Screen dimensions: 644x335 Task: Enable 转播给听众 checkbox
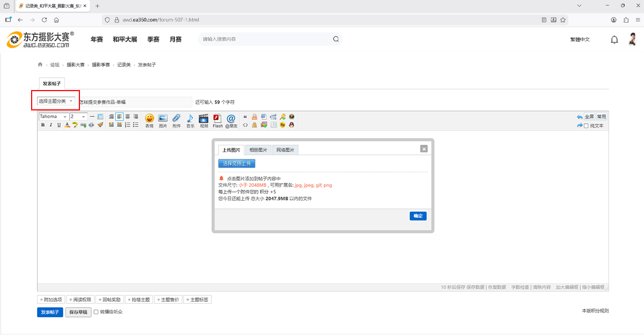click(x=97, y=311)
